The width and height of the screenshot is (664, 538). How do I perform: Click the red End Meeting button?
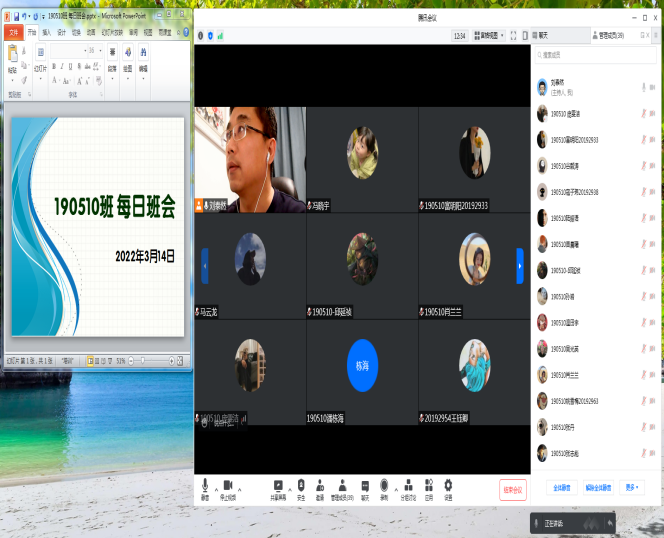point(512,489)
